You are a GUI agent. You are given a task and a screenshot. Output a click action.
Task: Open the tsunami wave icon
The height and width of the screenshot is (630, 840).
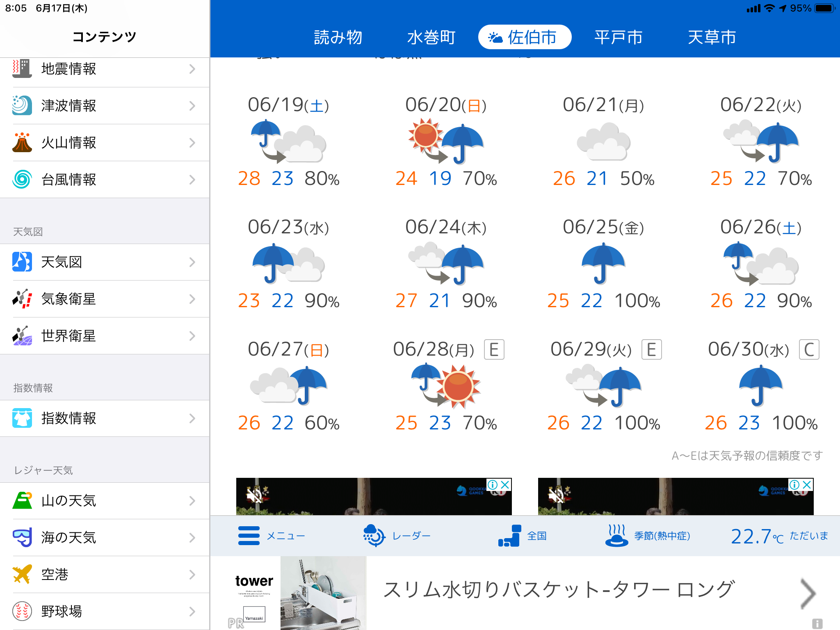pos(22,106)
